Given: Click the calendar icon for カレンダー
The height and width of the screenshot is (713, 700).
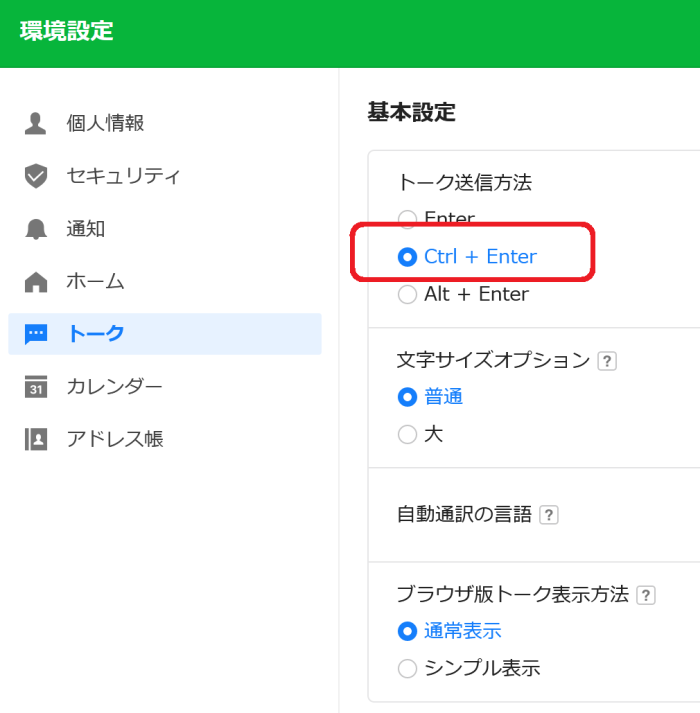Looking at the screenshot, I should [35, 387].
